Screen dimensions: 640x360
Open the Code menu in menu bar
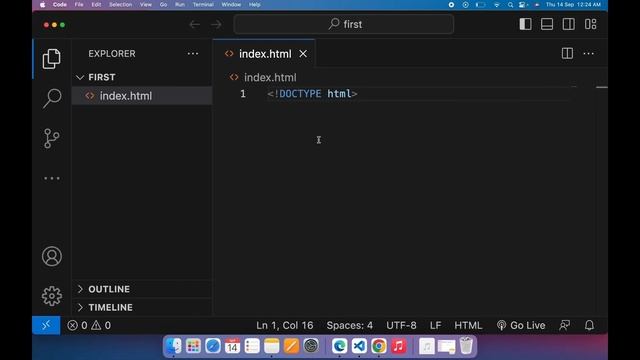tap(60, 4)
